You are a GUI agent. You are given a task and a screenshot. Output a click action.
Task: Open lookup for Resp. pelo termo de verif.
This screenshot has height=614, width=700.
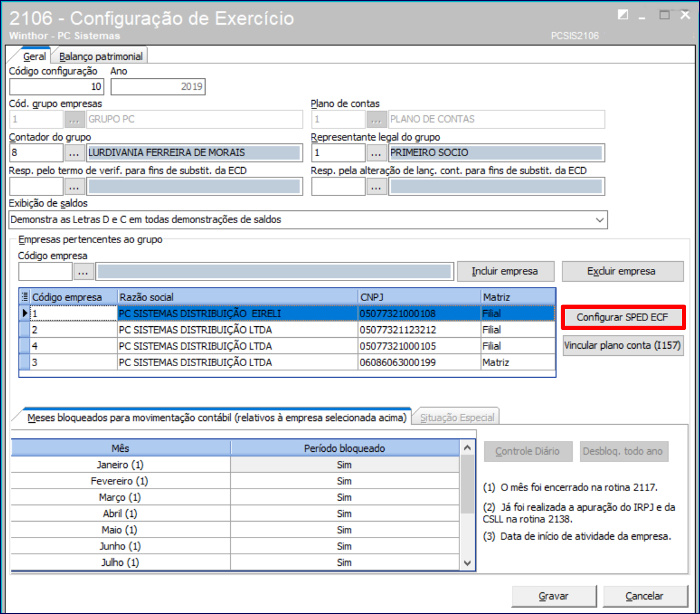click(x=74, y=186)
